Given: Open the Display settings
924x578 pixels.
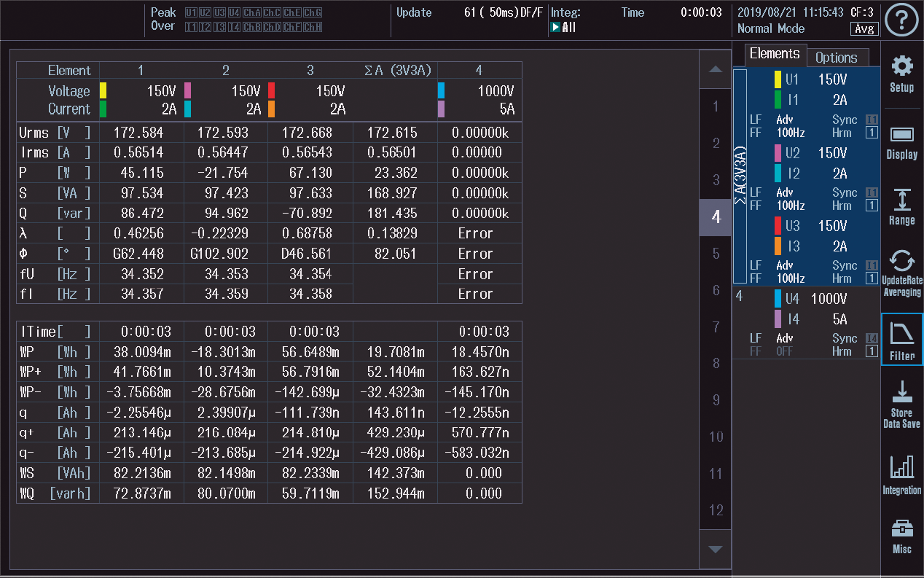Looking at the screenshot, I should [x=902, y=142].
